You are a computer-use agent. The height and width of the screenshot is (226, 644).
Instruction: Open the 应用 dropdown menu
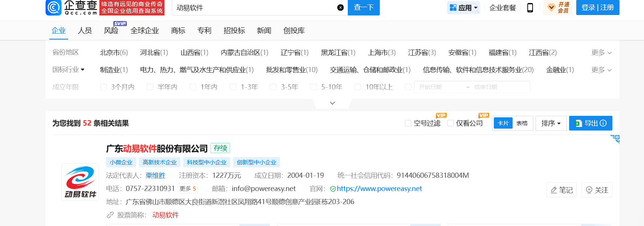click(463, 8)
